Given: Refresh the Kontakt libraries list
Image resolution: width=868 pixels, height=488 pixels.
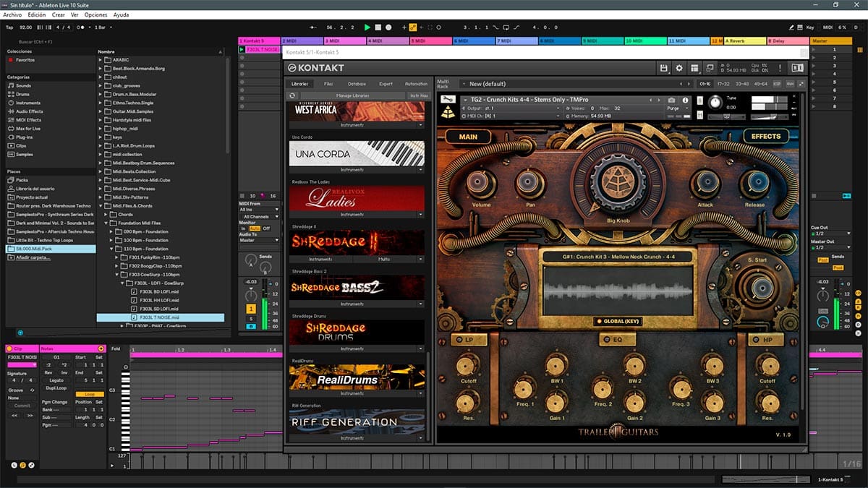Looking at the screenshot, I should (292, 95).
